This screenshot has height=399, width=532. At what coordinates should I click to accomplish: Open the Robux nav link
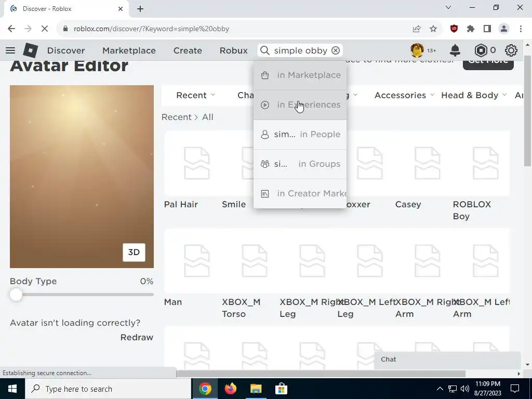click(233, 50)
